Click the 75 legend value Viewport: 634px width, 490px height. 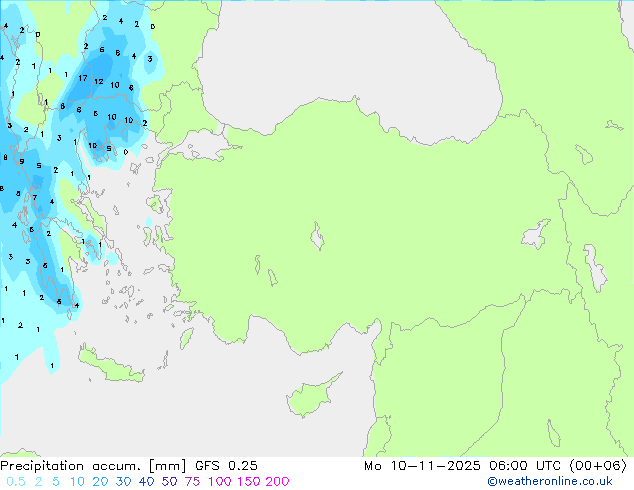click(192, 482)
